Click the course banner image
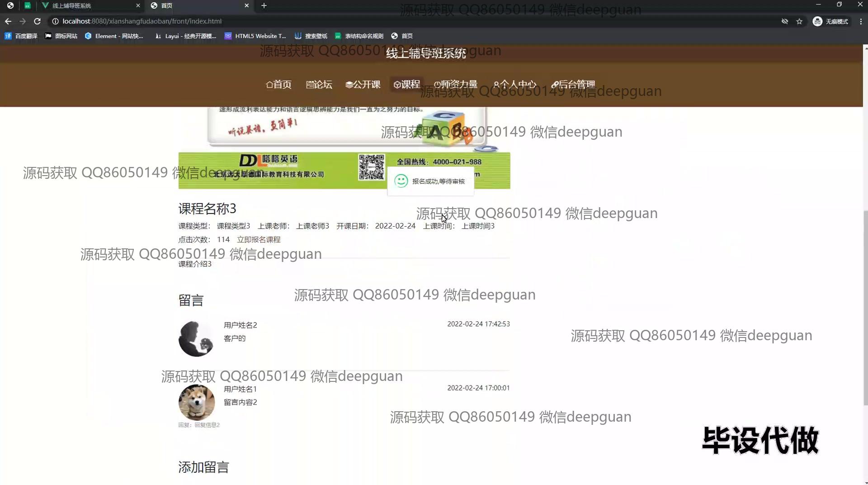Image resolution: width=868 pixels, height=485 pixels. pos(344,148)
